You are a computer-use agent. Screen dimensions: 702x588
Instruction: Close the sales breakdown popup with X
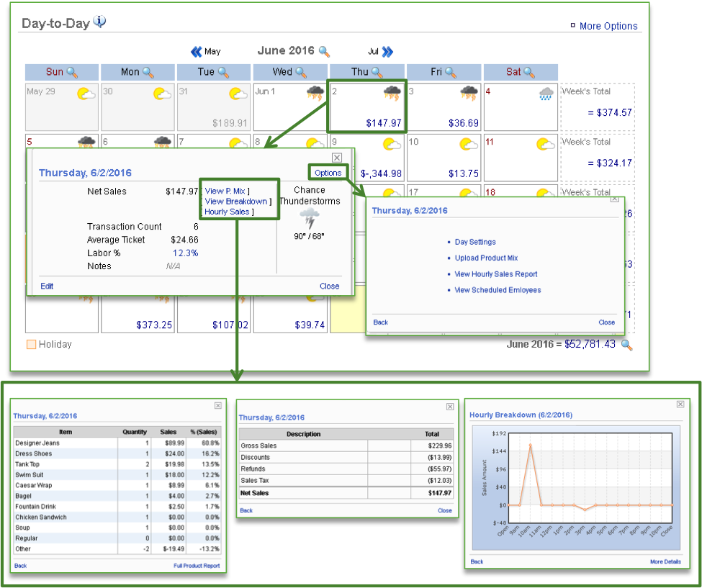[x=450, y=407]
